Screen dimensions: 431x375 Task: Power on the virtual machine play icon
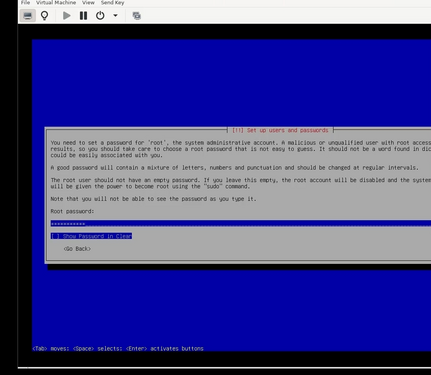pos(67,16)
